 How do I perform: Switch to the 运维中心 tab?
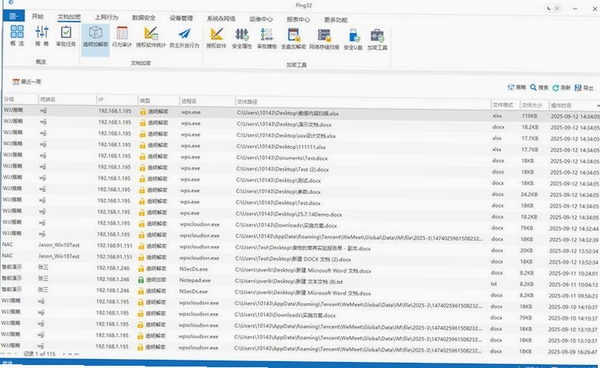(x=261, y=19)
